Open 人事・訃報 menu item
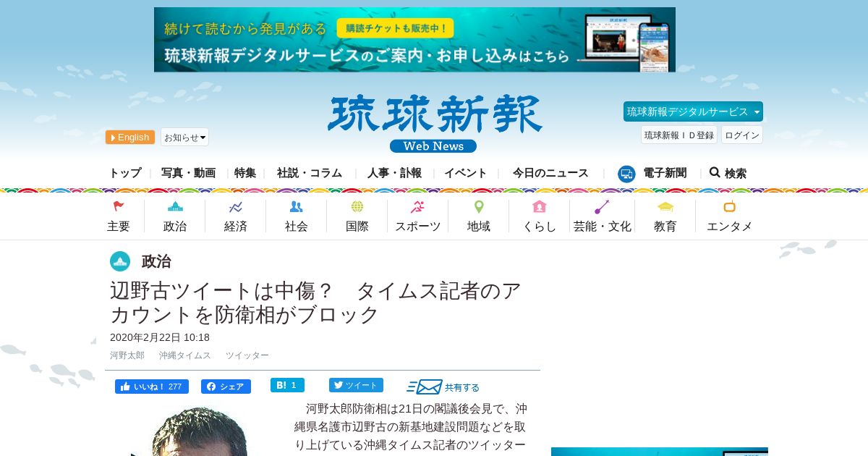 pos(394,173)
